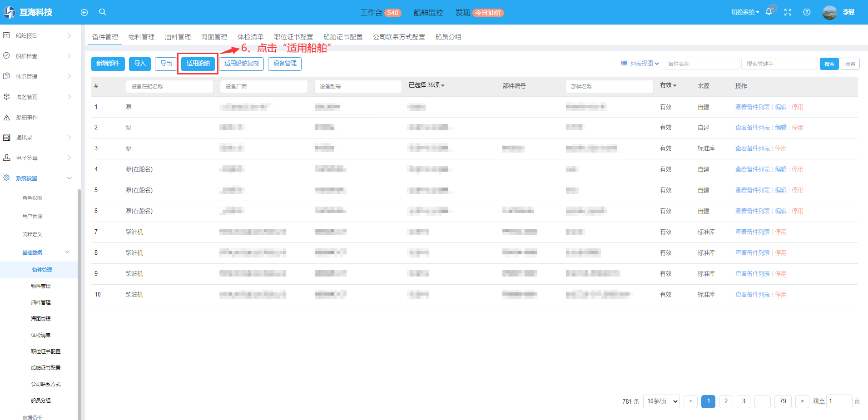Go to page 79

[x=783, y=401]
